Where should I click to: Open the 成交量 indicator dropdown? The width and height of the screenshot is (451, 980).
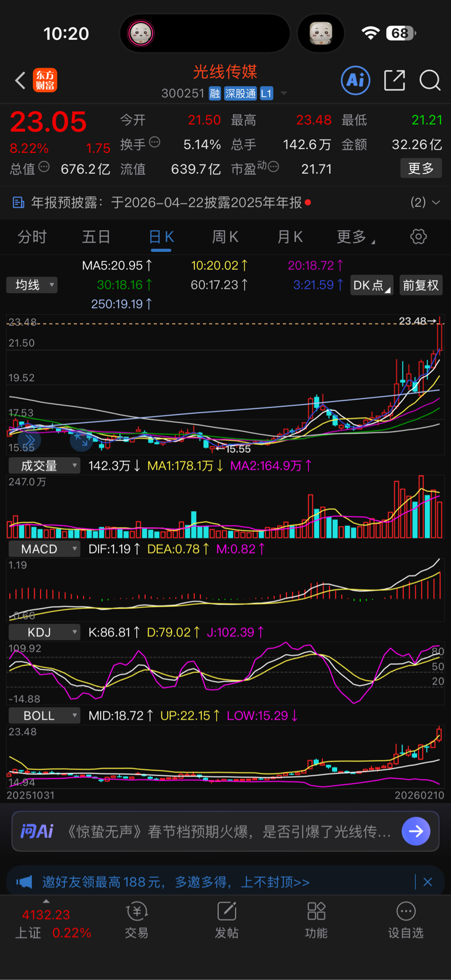point(45,466)
